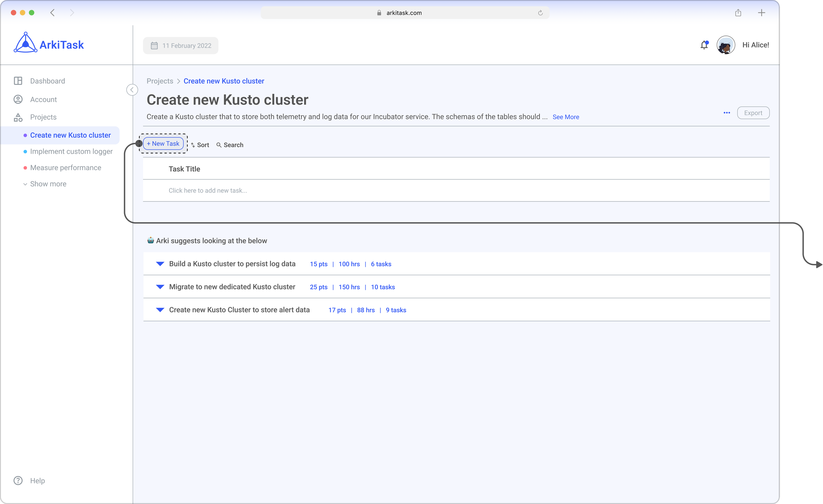823x504 pixels.
Task: Expand Build a Kusto cluster suggestion
Action: pos(160,264)
